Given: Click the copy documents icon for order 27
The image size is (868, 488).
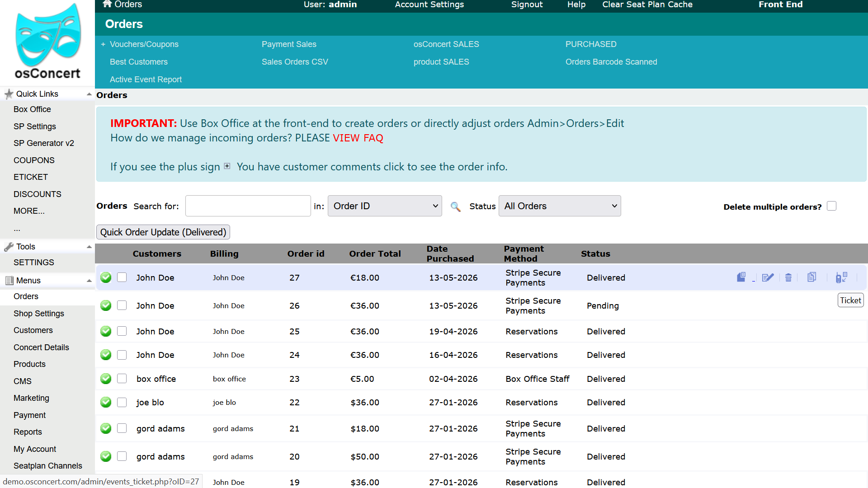Looking at the screenshot, I should pos(812,277).
